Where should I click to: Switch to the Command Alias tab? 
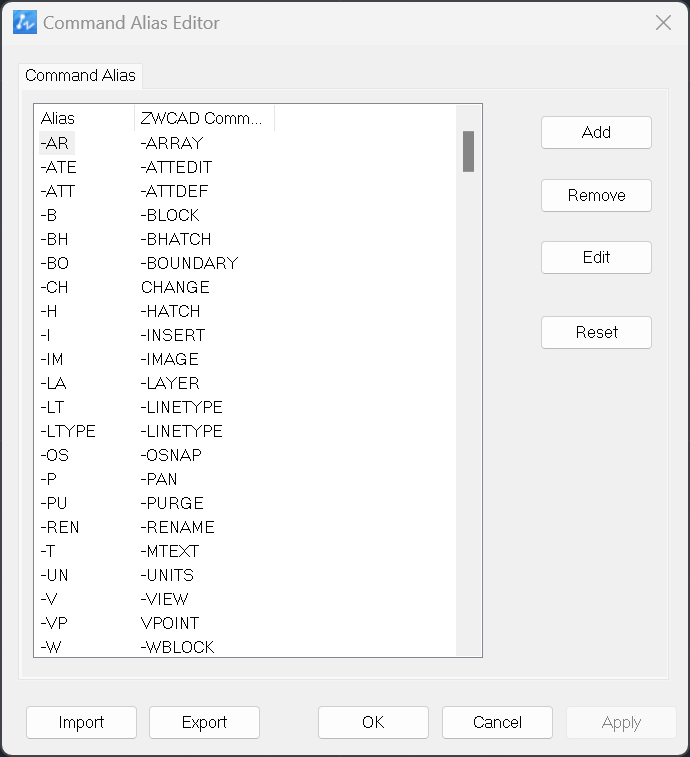click(x=80, y=75)
